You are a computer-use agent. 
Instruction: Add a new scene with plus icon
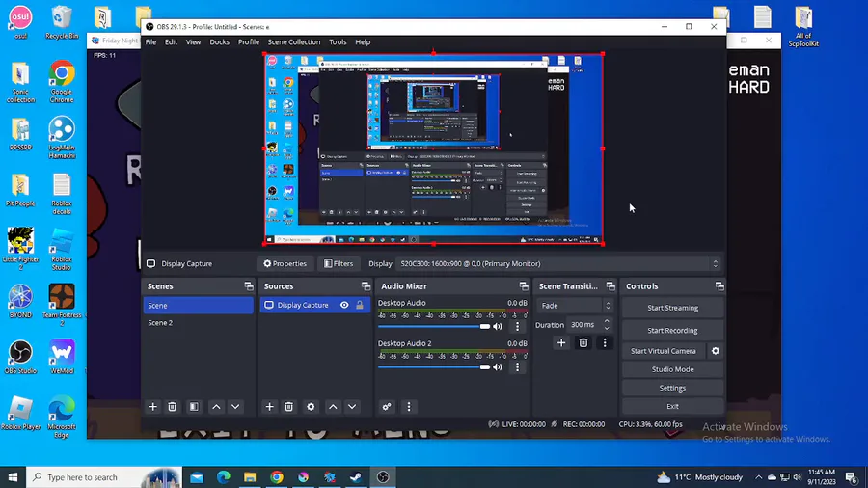click(x=152, y=407)
